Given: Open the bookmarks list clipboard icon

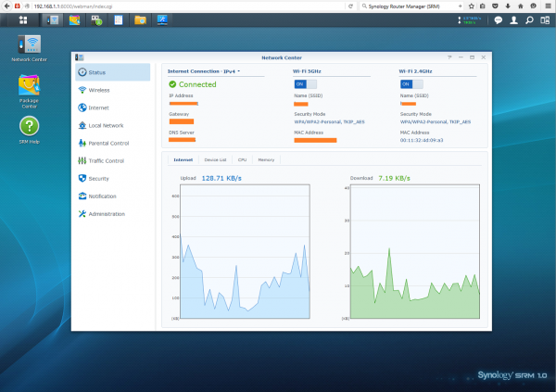Looking at the screenshot, I should coord(483,6).
